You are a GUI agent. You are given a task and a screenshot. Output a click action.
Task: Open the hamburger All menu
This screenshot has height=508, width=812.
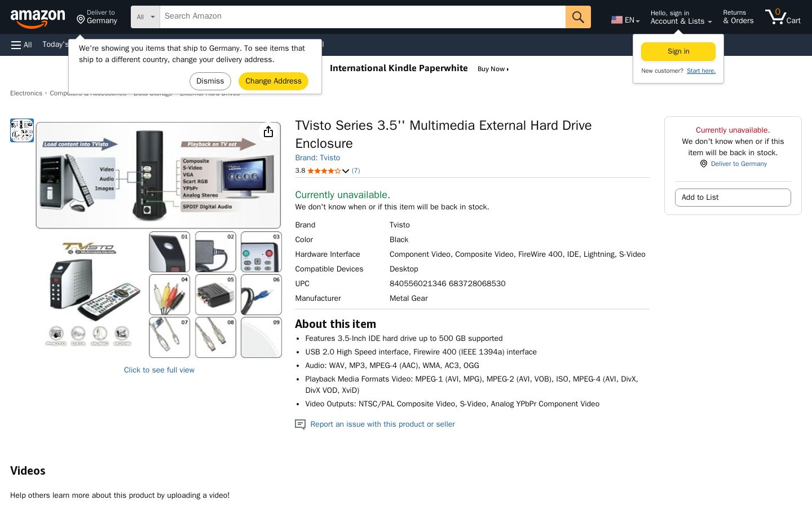point(21,45)
